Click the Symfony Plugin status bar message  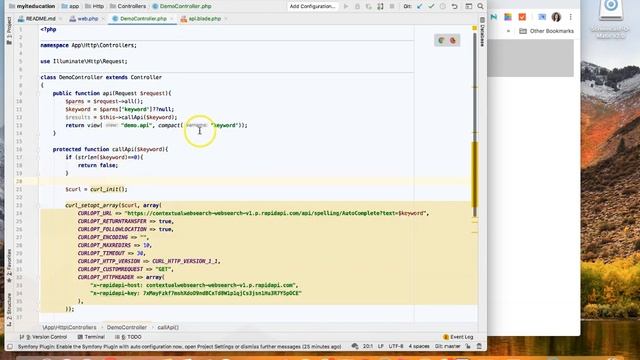click(x=180, y=347)
